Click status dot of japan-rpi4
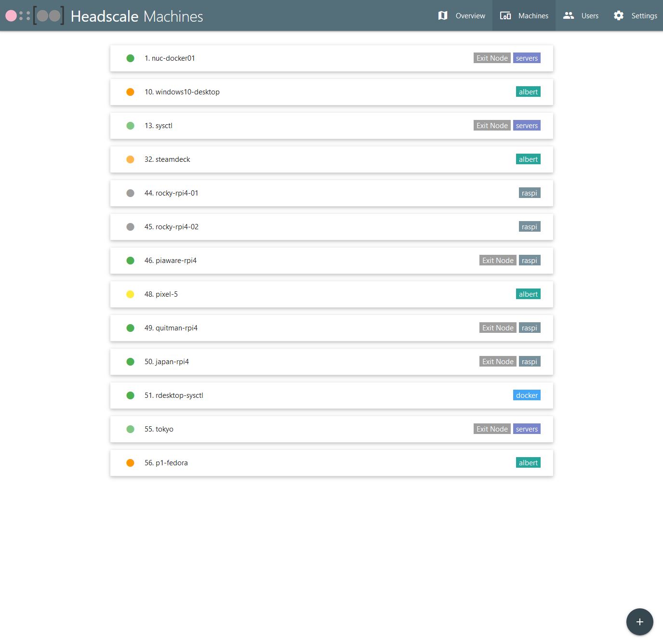663x644 pixels. (130, 362)
